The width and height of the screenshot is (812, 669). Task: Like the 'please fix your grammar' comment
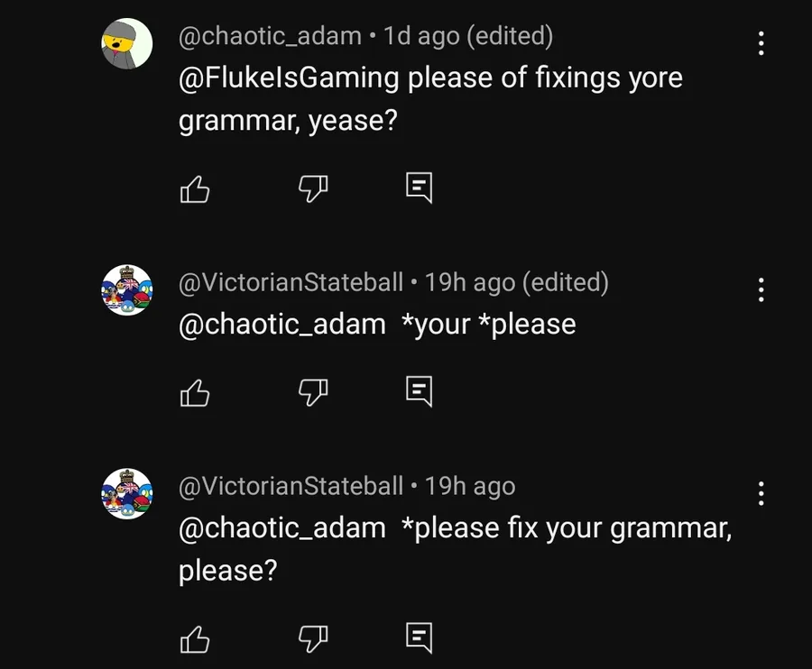pyautogui.click(x=196, y=639)
